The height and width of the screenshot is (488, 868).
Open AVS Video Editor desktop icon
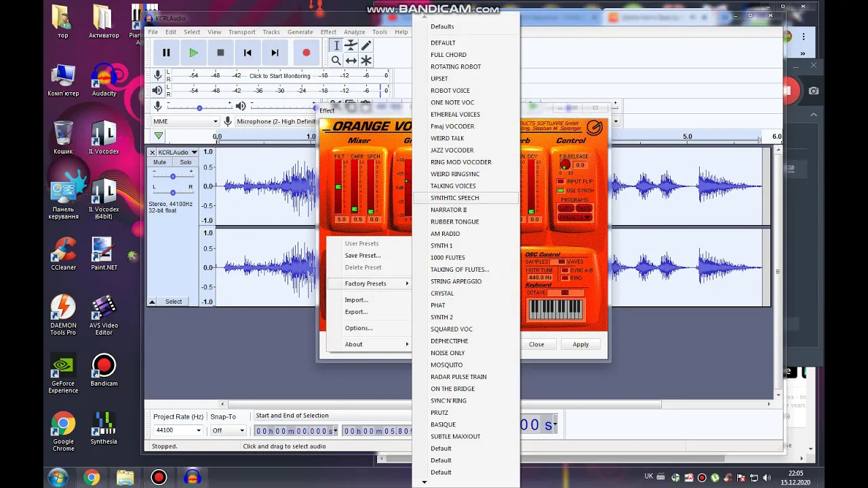(x=104, y=315)
